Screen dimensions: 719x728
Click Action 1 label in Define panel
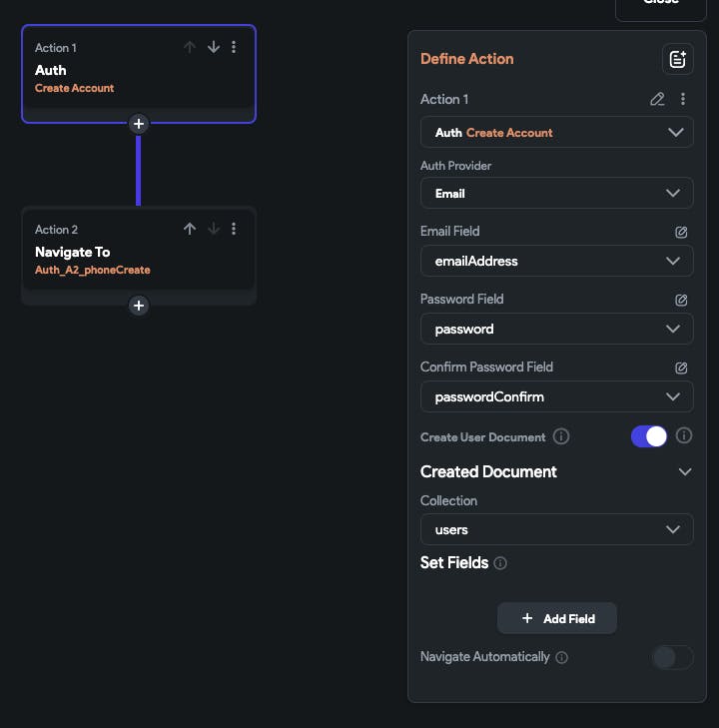pos(444,99)
